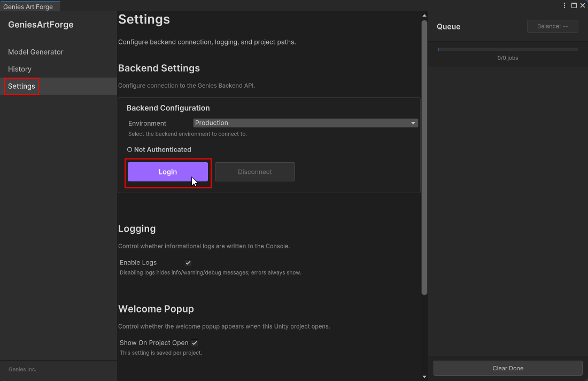Open the panel options menu with three dots
The image size is (588, 381).
coord(564,5)
